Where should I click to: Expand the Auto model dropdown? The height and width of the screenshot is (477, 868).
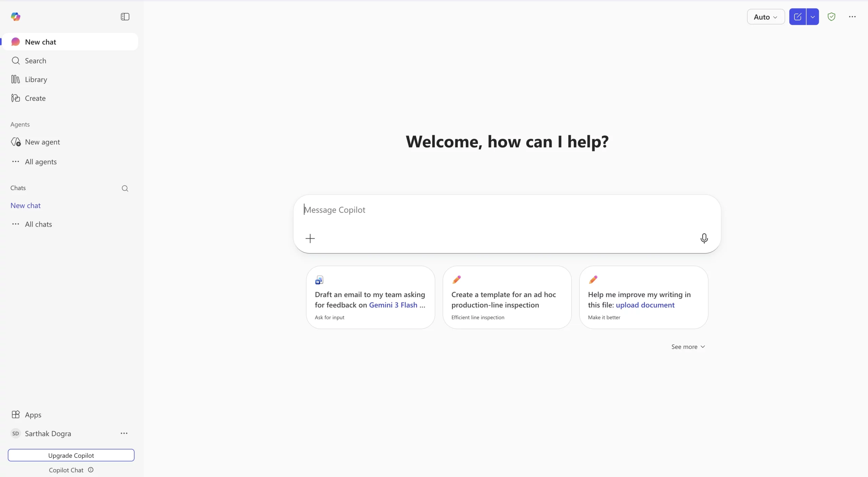(766, 17)
